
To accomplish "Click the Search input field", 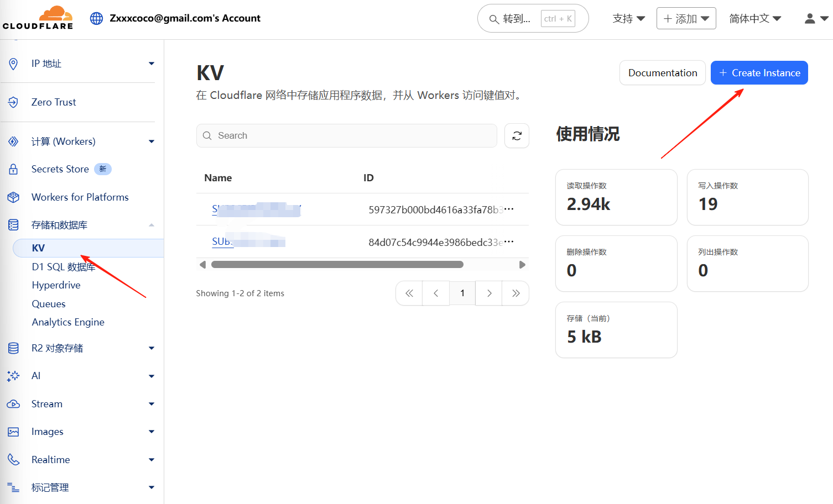I will 347,135.
